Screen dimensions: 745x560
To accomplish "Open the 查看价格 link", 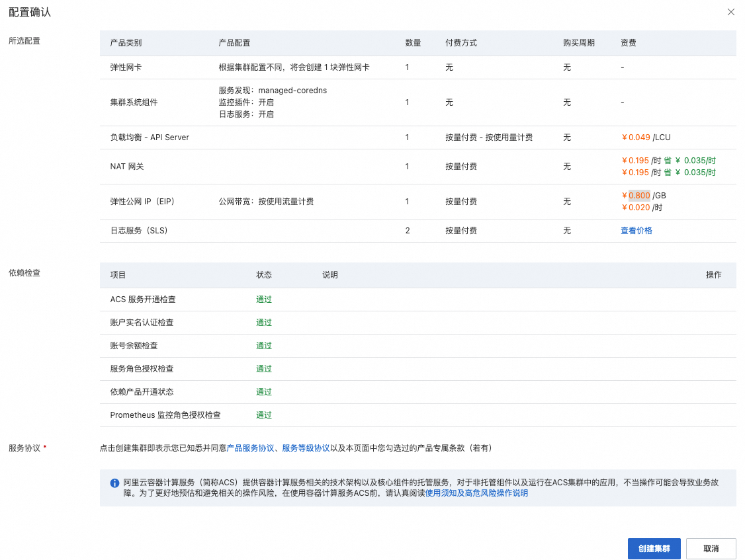I will pyautogui.click(x=636, y=230).
